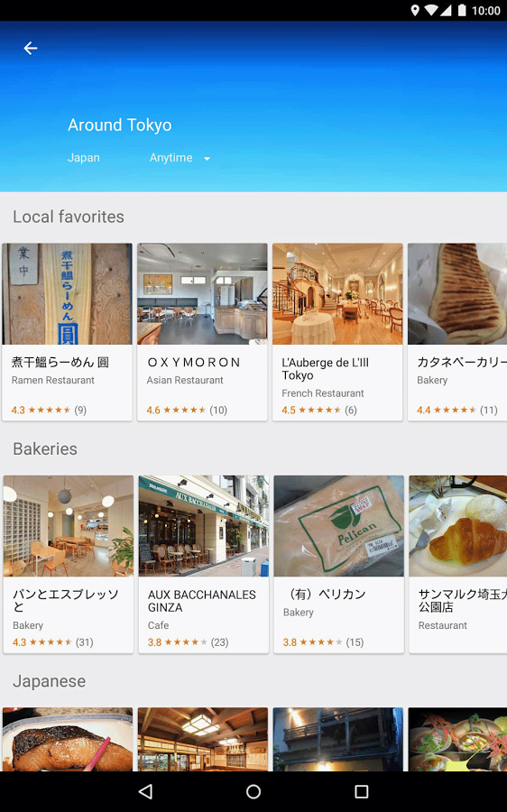Tap the back arrow icon
The height and width of the screenshot is (812, 507).
coord(31,48)
